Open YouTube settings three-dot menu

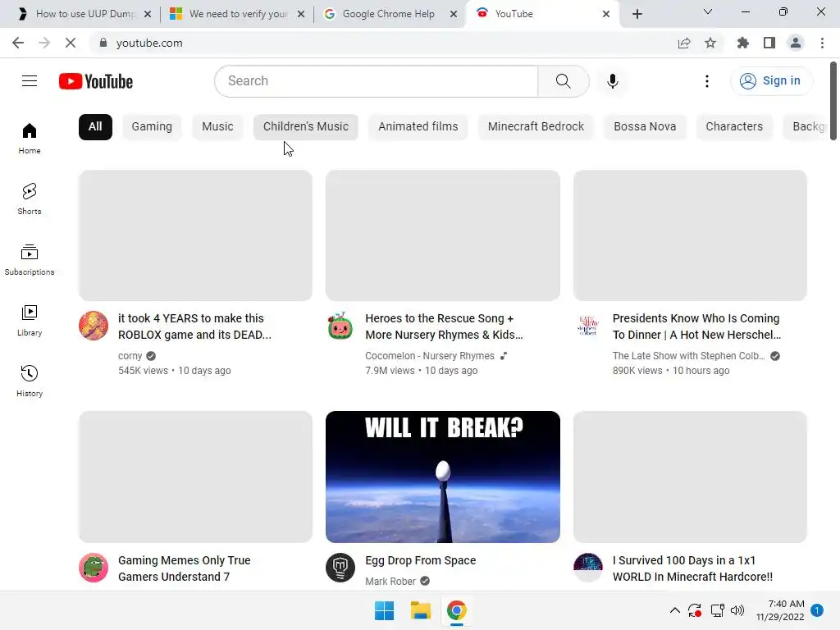click(x=707, y=81)
